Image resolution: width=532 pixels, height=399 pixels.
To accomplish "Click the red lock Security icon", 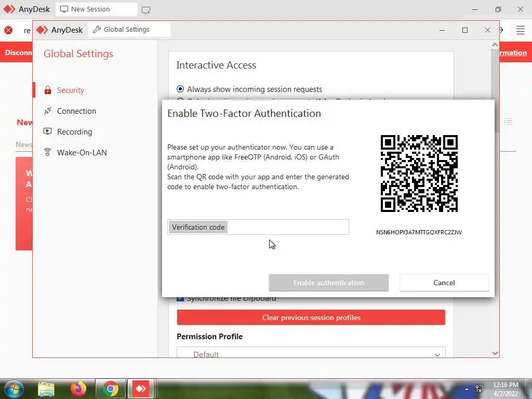I will (48, 90).
